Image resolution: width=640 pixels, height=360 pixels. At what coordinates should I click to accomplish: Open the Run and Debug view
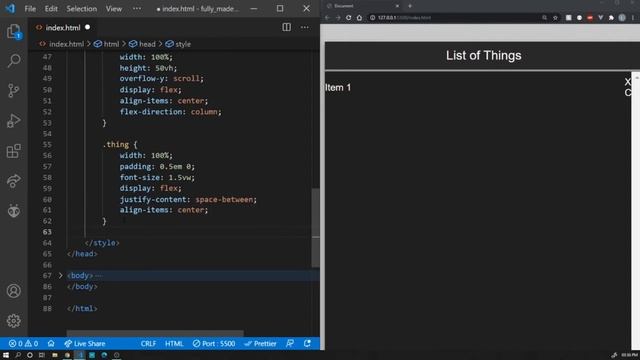pyautogui.click(x=13, y=121)
